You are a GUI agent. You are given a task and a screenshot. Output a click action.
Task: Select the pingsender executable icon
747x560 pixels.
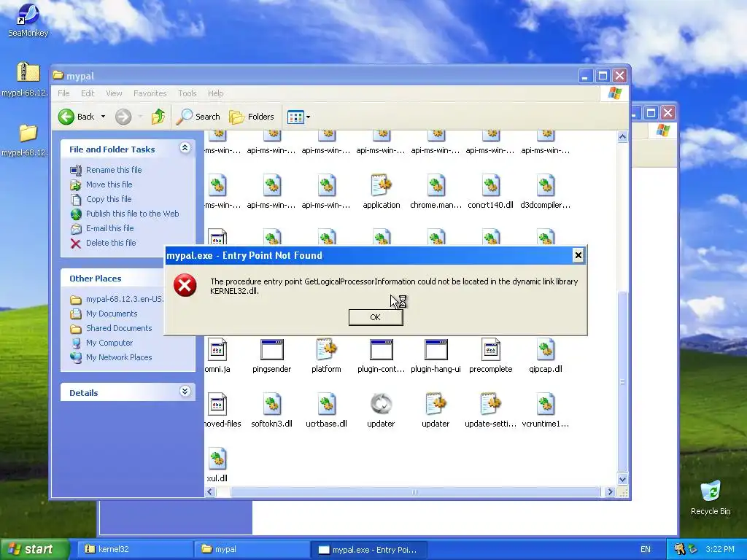pos(272,349)
